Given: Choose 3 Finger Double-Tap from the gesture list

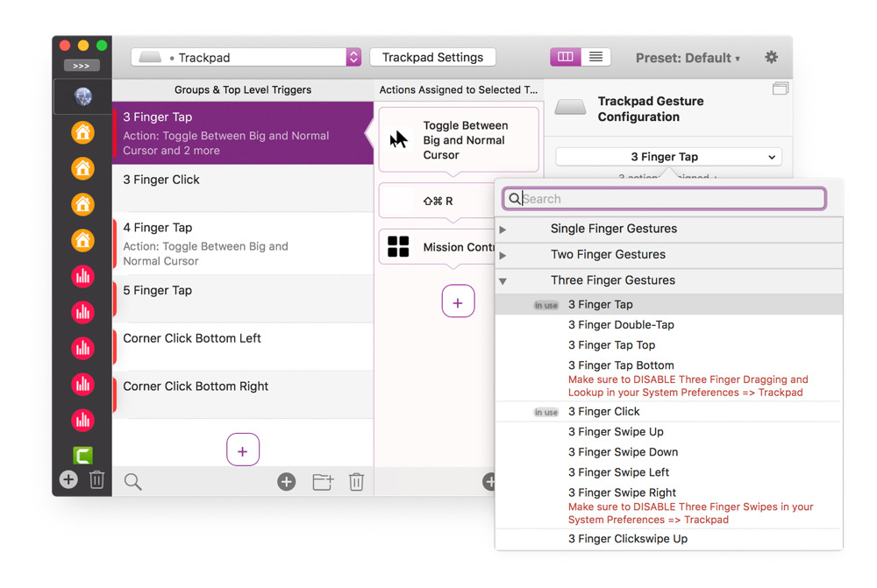Looking at the screenshot, I should tap(621, 324).
